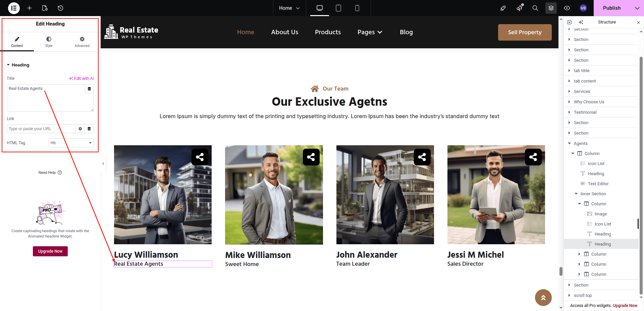The width and height of the screenshot is (644, 311).
Task: Open the History clock icon
Action: pos(60,8)
